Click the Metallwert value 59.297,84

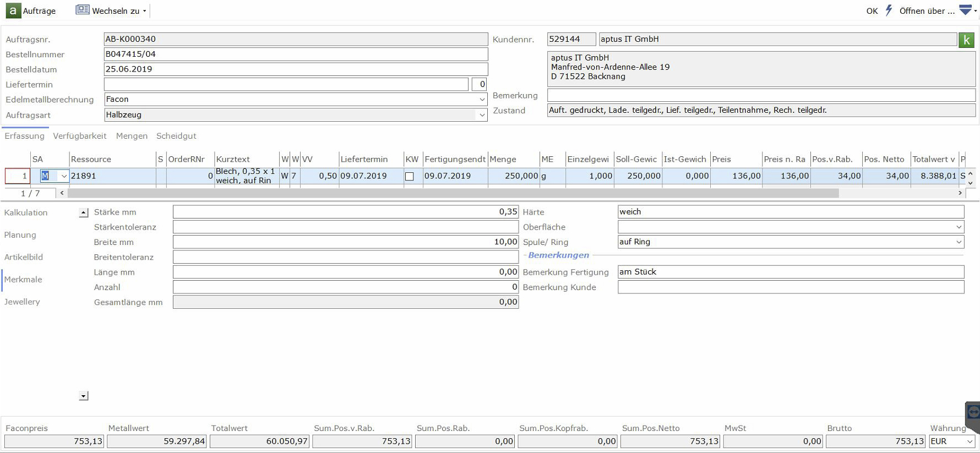[157, 441]
